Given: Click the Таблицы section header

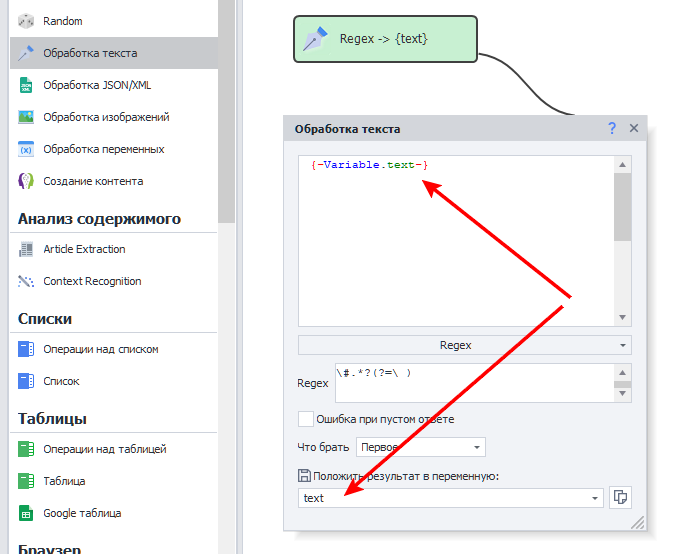Looking at the screenshot, I should tap(52, 418).
